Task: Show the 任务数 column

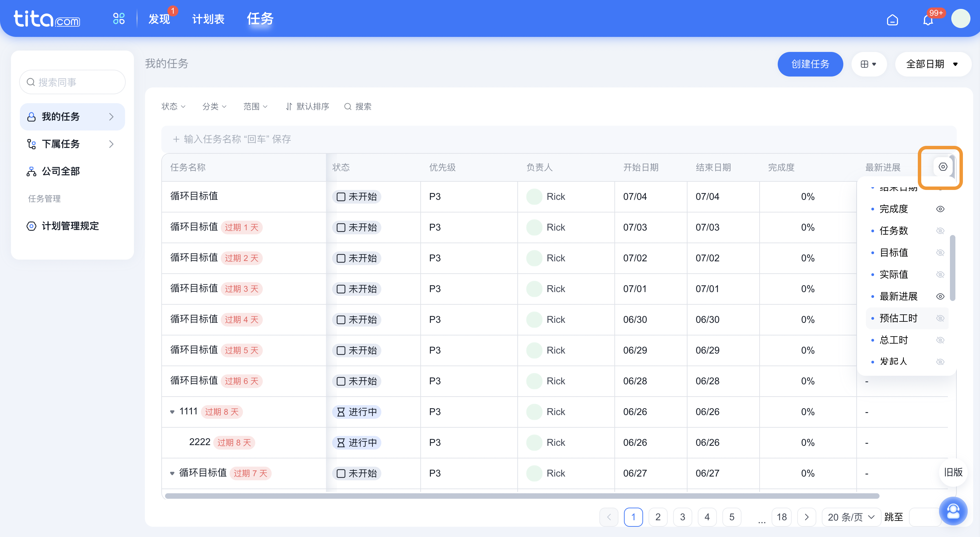Action: (x=940, y=231)
